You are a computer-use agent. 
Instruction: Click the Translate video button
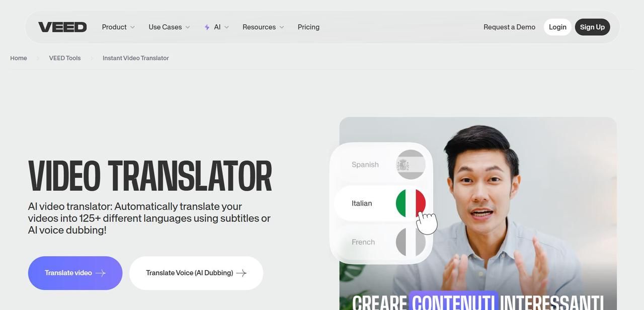[x=75, y=273]
